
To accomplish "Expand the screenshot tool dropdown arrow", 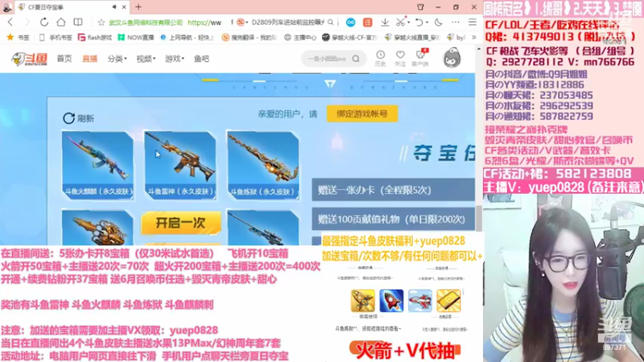I will pos(409,23).
